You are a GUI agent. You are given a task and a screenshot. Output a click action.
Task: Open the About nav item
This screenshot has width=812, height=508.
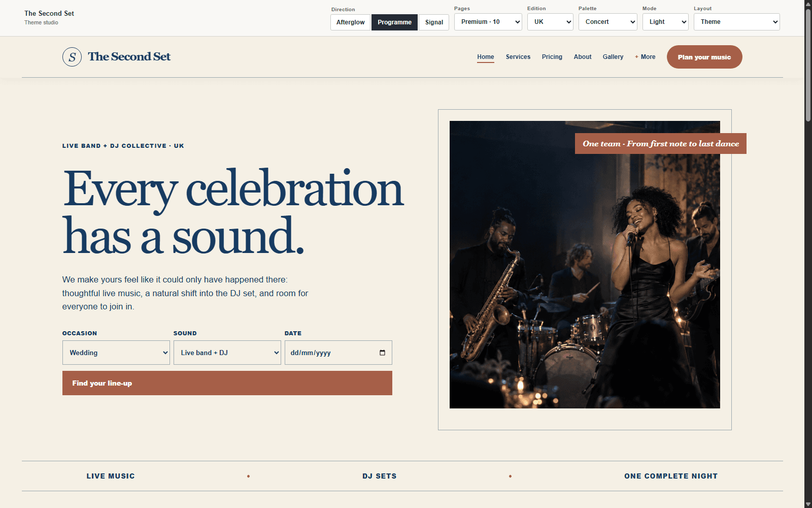tap(583, 57)
